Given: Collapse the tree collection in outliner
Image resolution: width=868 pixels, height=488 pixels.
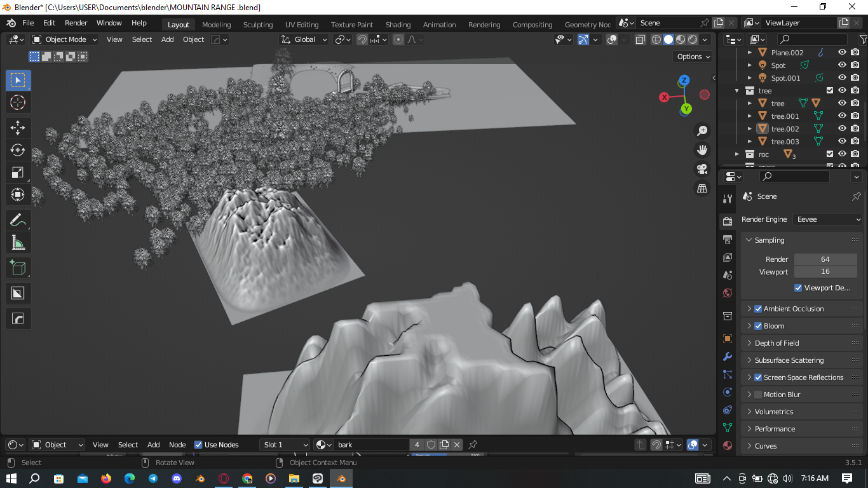Looking at the screenshot, I should 737,91.
